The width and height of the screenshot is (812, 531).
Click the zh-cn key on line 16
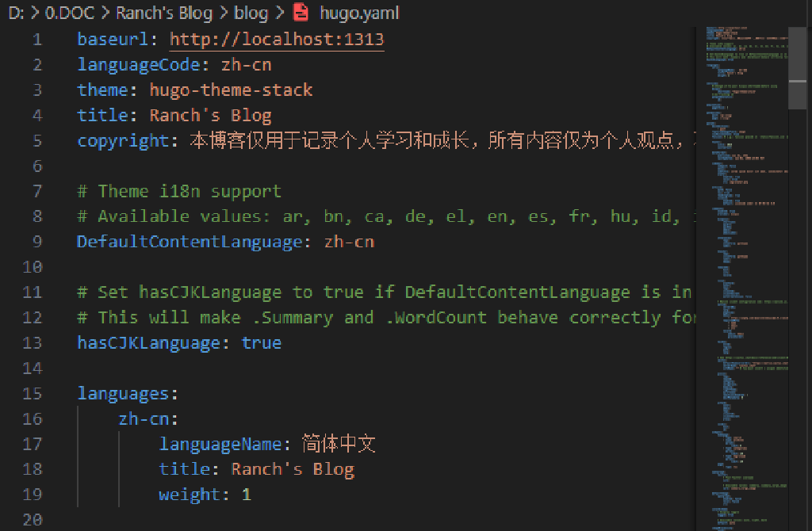point(144,418)
